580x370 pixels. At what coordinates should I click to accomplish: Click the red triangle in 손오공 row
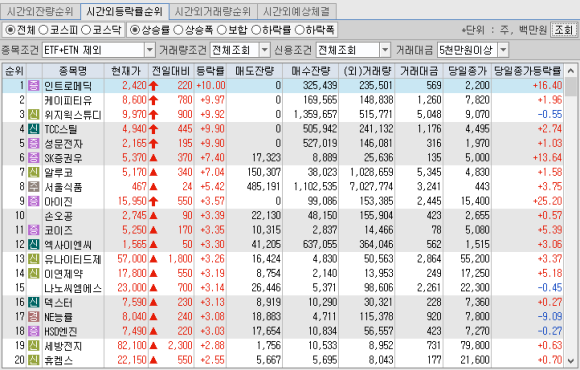(x=154, y=216)
